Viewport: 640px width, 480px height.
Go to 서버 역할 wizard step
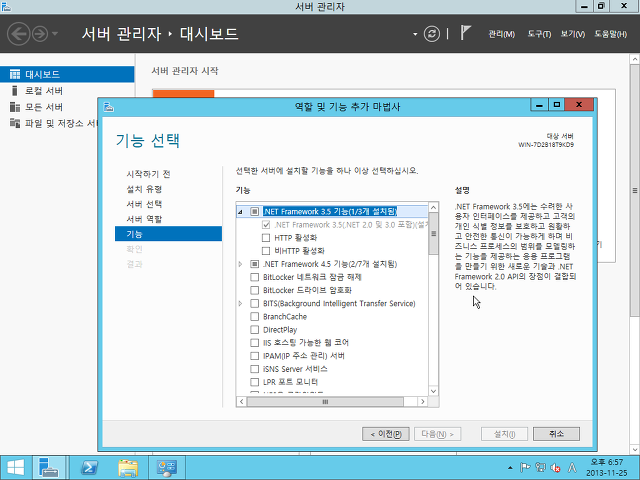click(144, 219)
